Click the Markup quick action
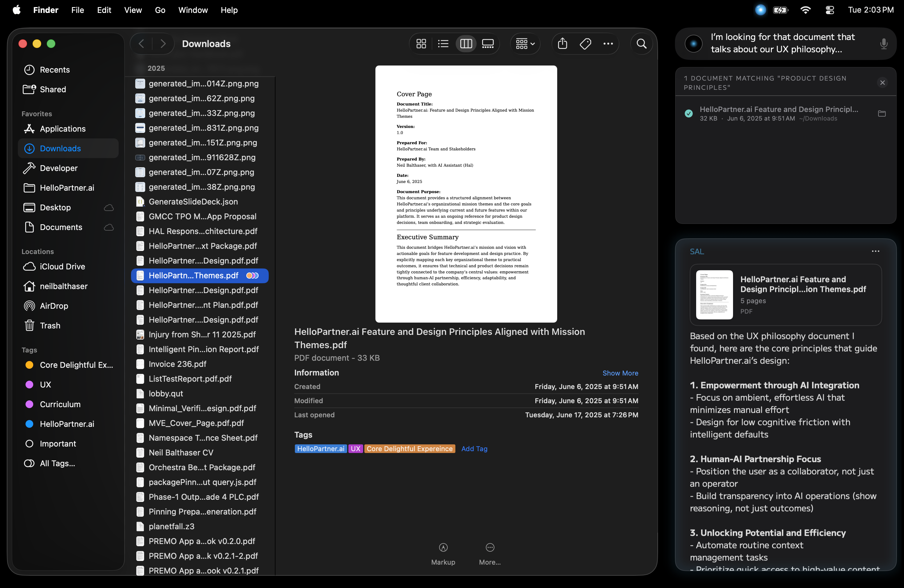 (x=443, y=554)
